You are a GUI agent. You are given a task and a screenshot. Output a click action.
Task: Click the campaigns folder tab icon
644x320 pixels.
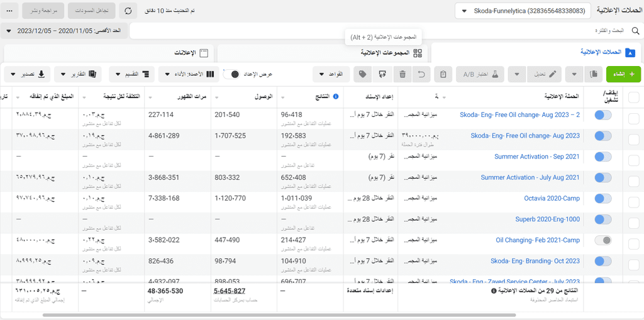click(x=629, y=52)
